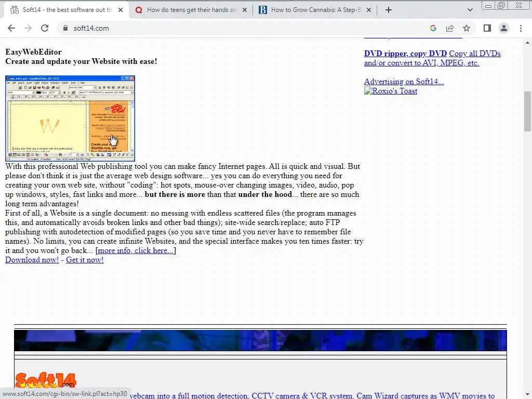This screenshot has width=532, height=399.
Task: Follow the 'more info, click here...' link
Action: tap(136, 250)
